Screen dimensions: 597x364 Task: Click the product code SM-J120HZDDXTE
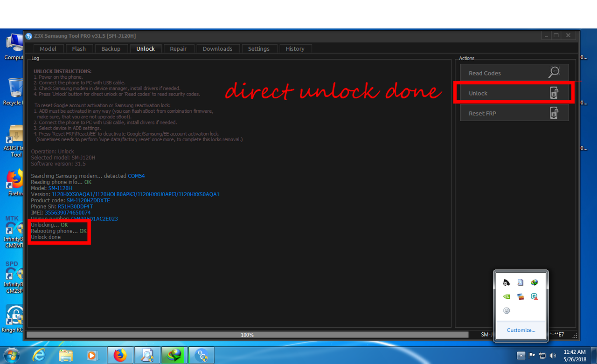click(x=89, y=200)
